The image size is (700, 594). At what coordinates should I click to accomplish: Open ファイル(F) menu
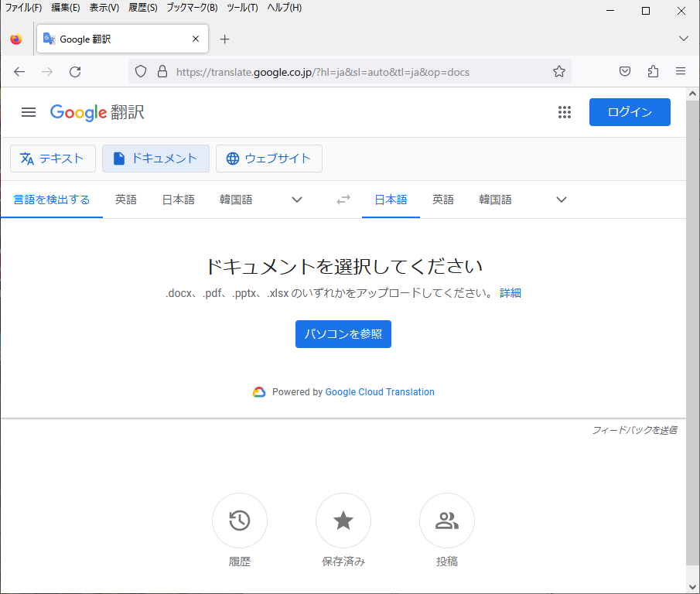pos(23,8)
